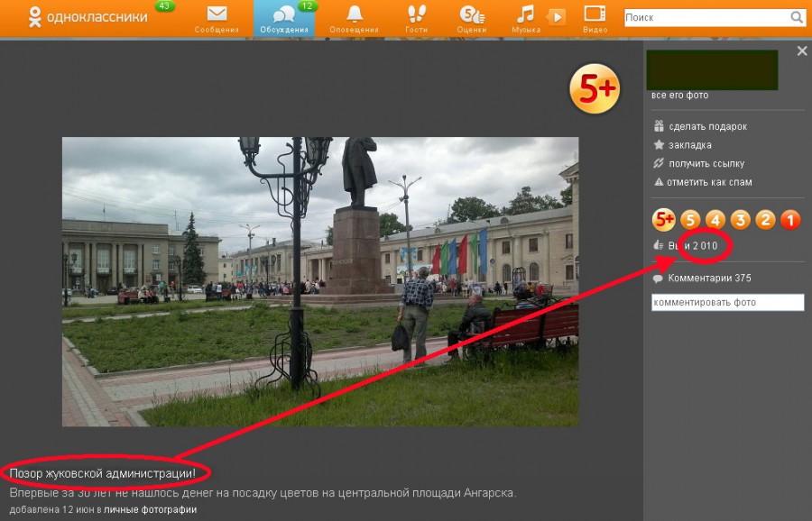Click the search magnifier icon
Image resolution: width=812 pixels, height=521 pixels.
[x=797, y=17]
